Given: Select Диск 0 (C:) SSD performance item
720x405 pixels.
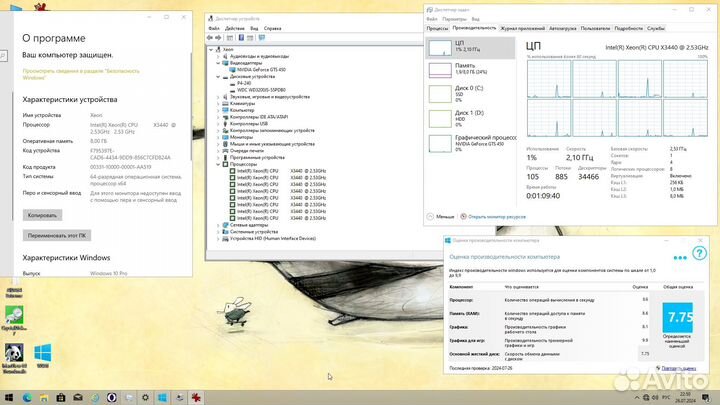Looking at the screenshot, I should click(471, 94).
